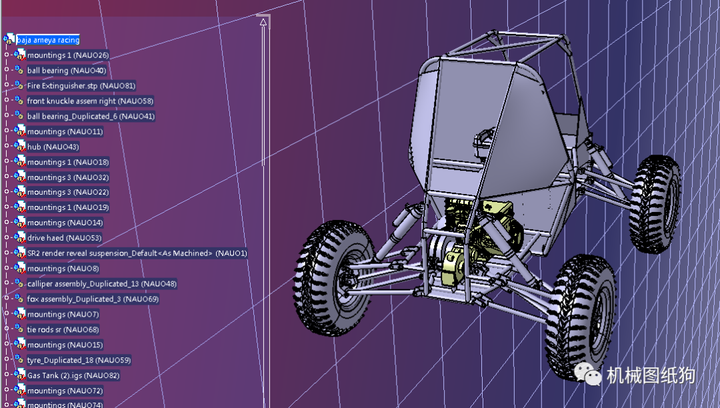Expand the mountings 3 (NAUO32) node

pyautogui.click(x=6, y=176)
